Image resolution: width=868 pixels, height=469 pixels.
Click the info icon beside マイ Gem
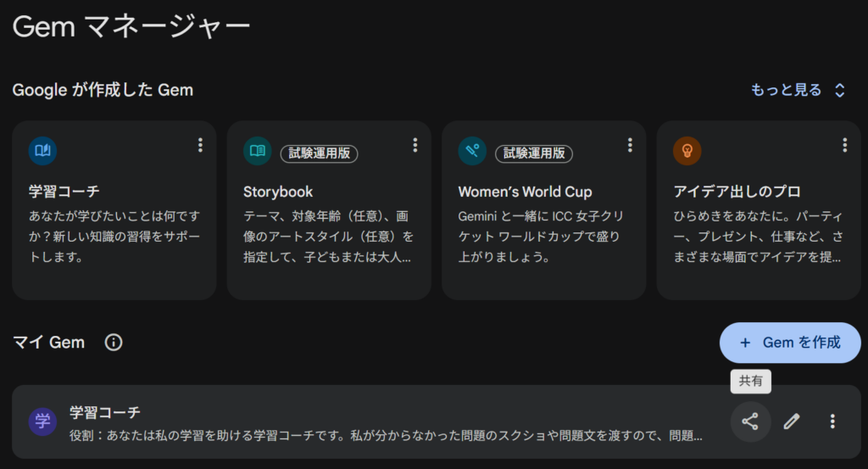[114, 343]
